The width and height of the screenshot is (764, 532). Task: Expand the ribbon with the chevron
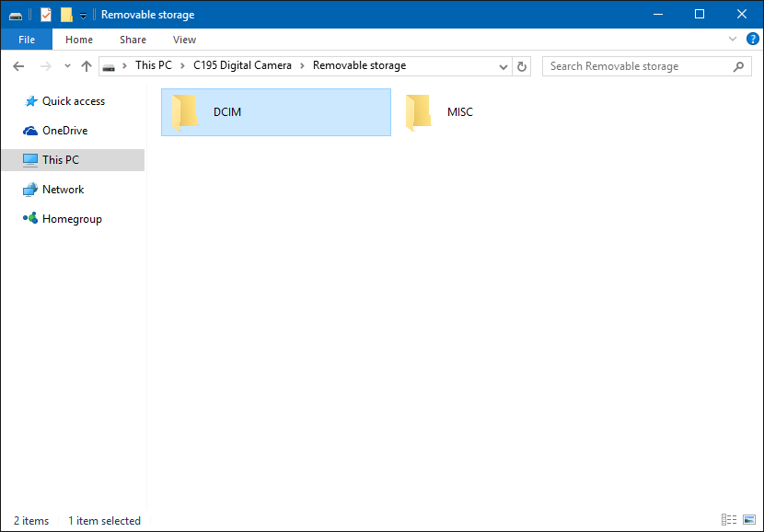pyautogui.click(x=733, y=39)
